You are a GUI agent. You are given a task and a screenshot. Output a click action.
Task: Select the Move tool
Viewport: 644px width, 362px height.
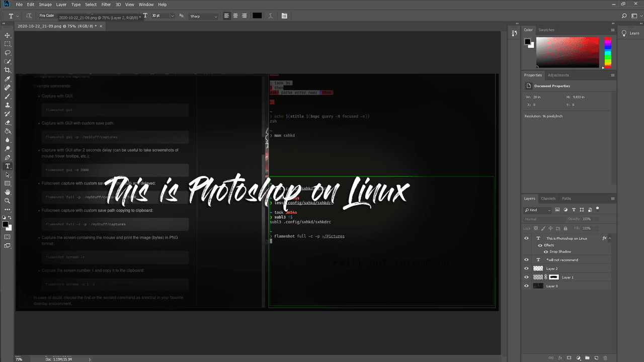tap(8, 35)
